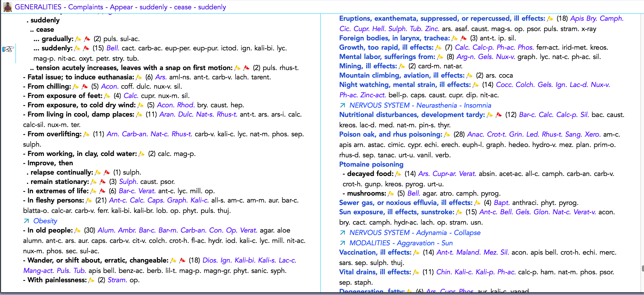Click 'Sun exposure, ill effects, sunstroke' rubric

tap(397, 212)
